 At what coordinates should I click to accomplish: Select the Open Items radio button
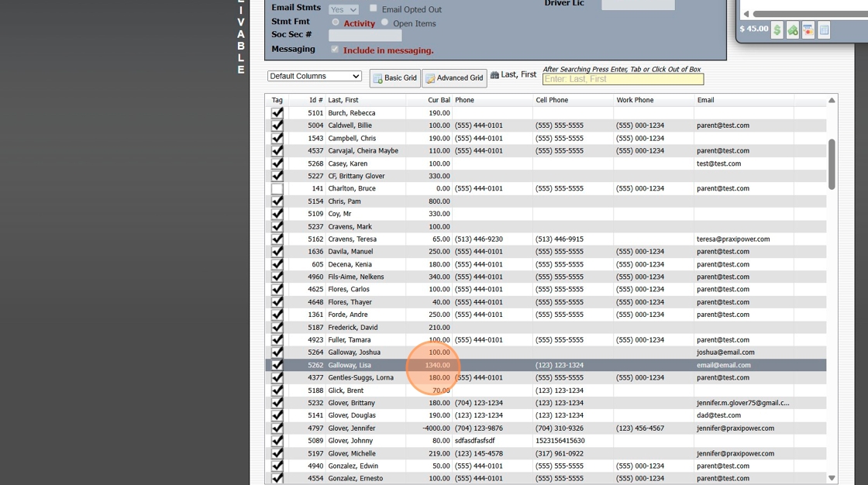click(384, 22)
